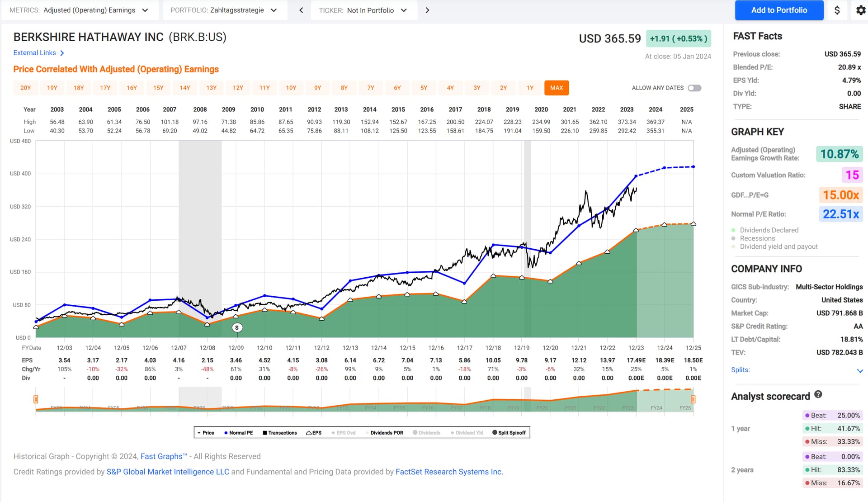Toggle Price legend item
The width and height of the screenshot is (868, 502).
(206, 433)
